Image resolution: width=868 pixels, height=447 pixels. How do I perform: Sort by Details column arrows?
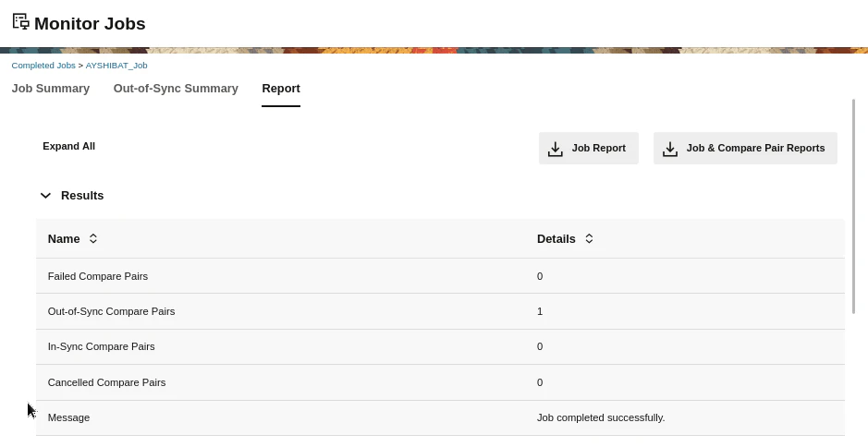tap(589, 238)
